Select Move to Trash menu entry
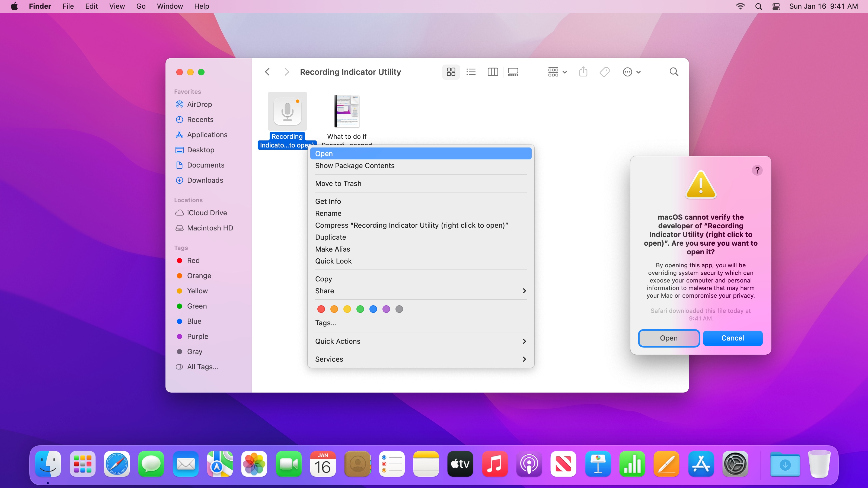The image size is (868, 488). 338,183
